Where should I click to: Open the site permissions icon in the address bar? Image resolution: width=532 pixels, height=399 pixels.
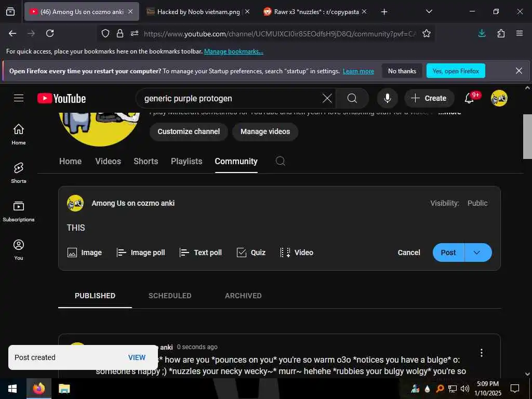135,33
